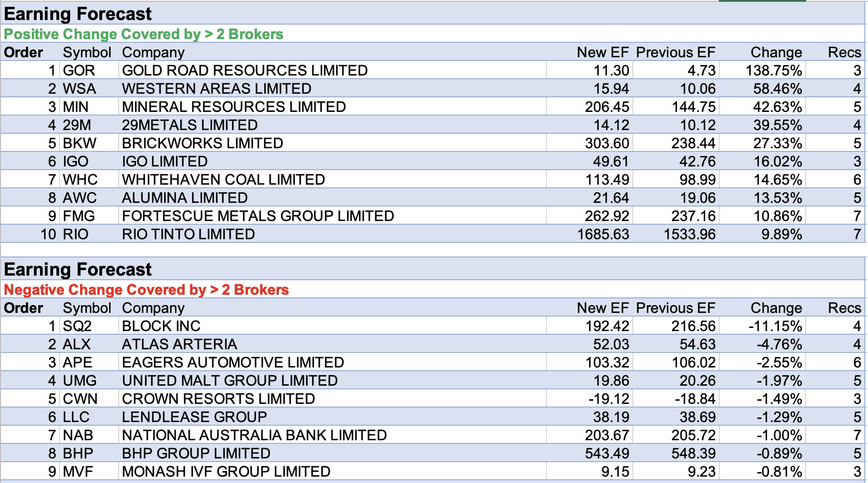Select the WESTERN AREAS LIMITED company cell
This screenshot has width=868, height=483.
tap(217, 89)
